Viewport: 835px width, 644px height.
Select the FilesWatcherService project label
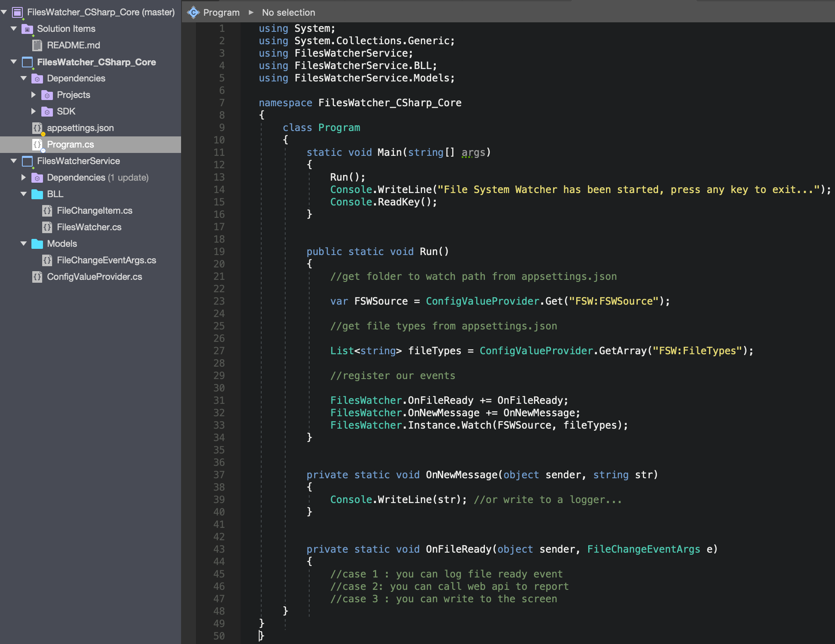tap(79, 161)
